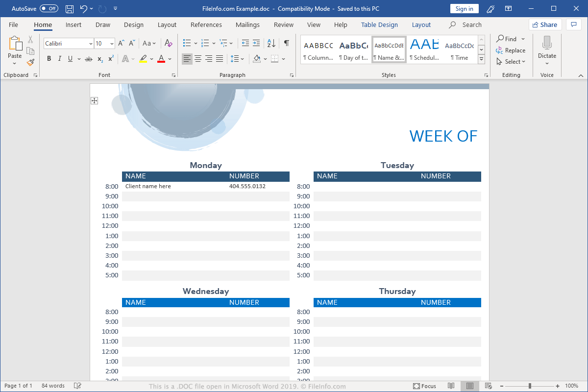This screenshot has height=392, width=588.
Task: Adjust the zoom slider in status bar
Action: coord(529,386)
